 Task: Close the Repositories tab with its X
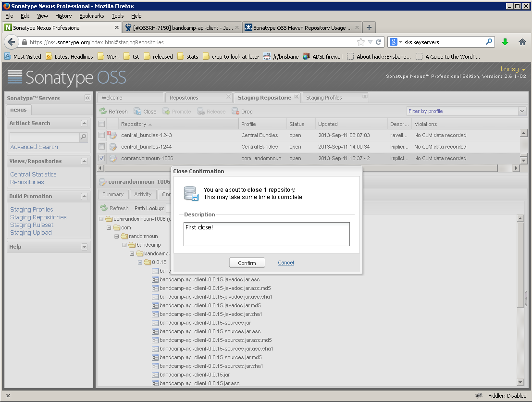click(x=228, y=97)
